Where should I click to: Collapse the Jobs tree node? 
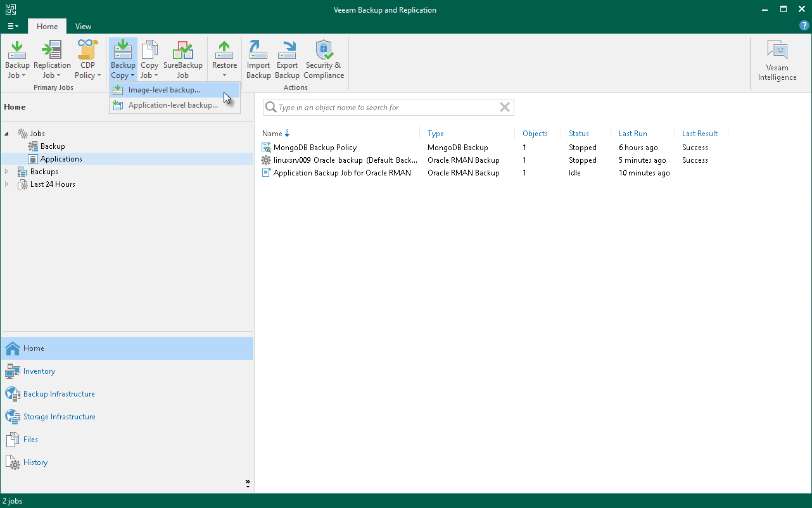tap(7, 134)
